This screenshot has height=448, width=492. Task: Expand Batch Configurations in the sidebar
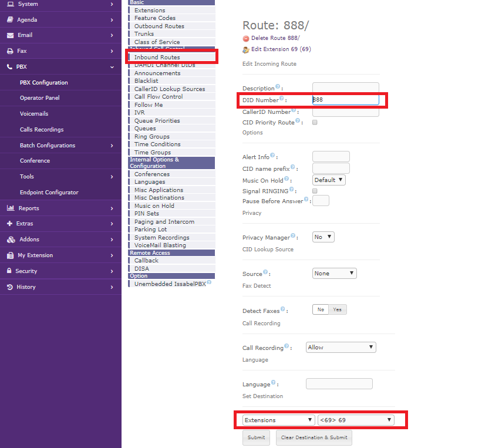48,146
